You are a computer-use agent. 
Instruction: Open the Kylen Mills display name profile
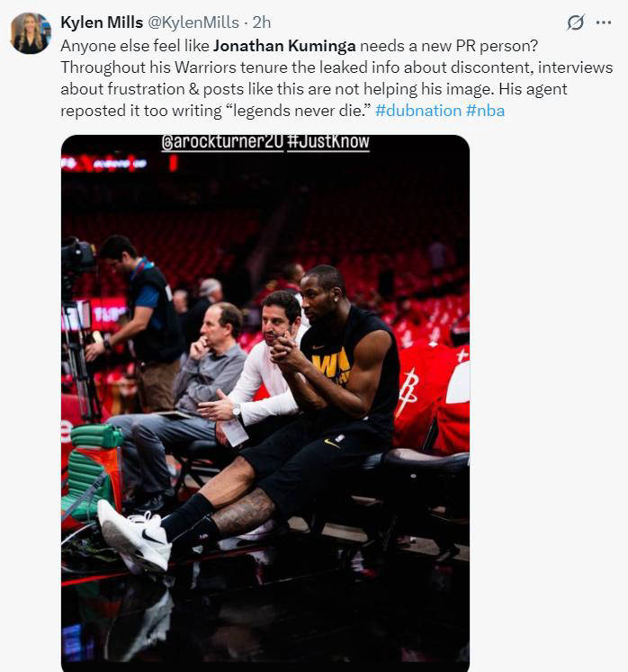point(102,22)
